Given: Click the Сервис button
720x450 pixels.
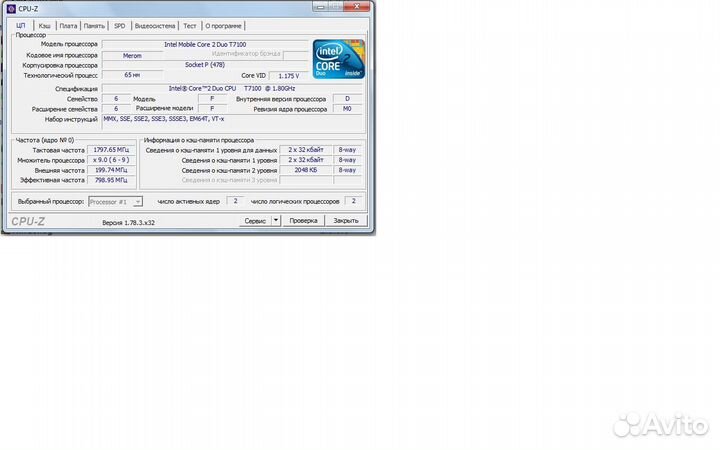Looking at the screenshot, I should click(255, 221).
